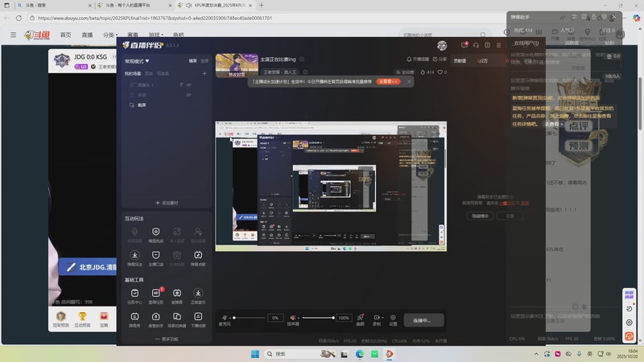Dismiss the 主播成长加速计划 banner
The width and height of the screenshot is (644, 362).
(x=409, y=82)
